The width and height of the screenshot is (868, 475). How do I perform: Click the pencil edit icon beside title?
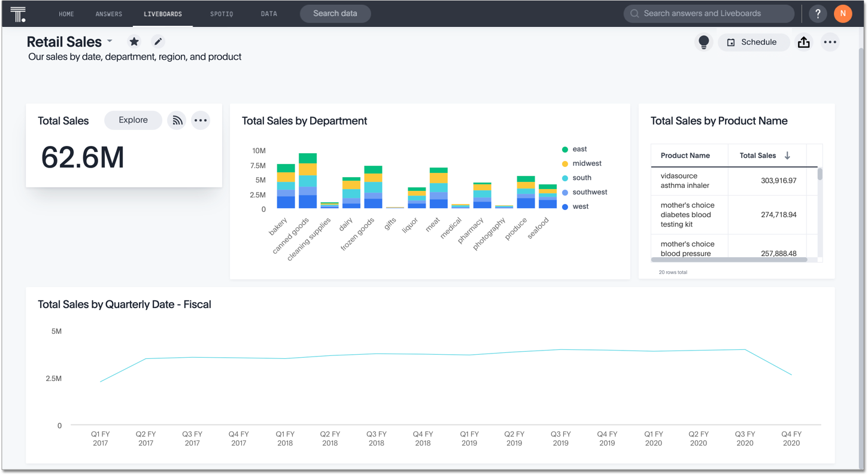tap(157, 41)
